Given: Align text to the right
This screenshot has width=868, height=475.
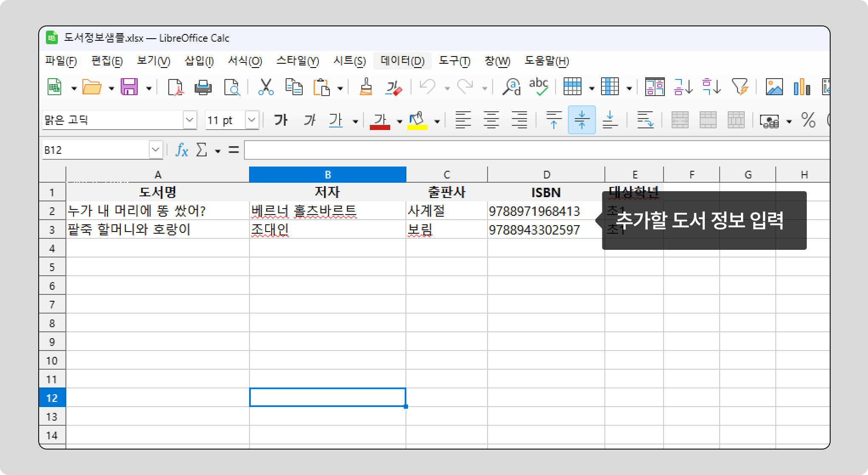Looking at the screenshot, I should coord(519,121).
